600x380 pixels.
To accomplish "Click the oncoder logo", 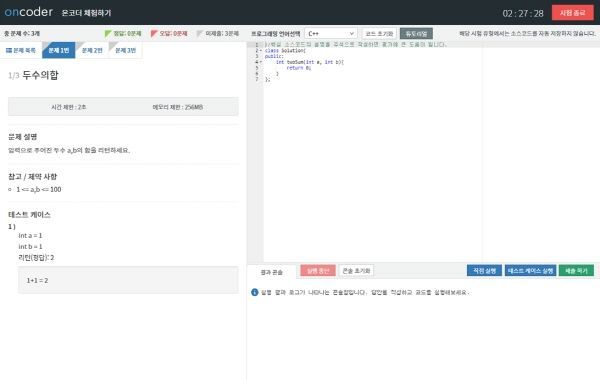I will [28, 12].
